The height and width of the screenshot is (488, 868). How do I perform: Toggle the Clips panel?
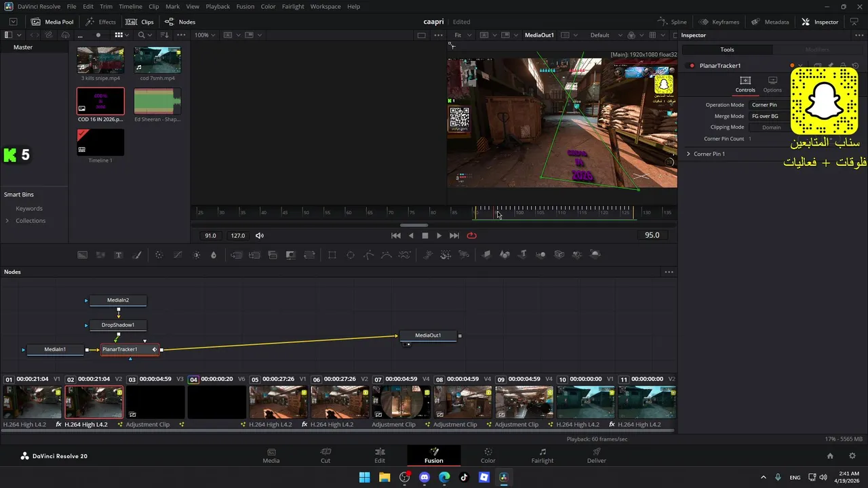point(140,22)
